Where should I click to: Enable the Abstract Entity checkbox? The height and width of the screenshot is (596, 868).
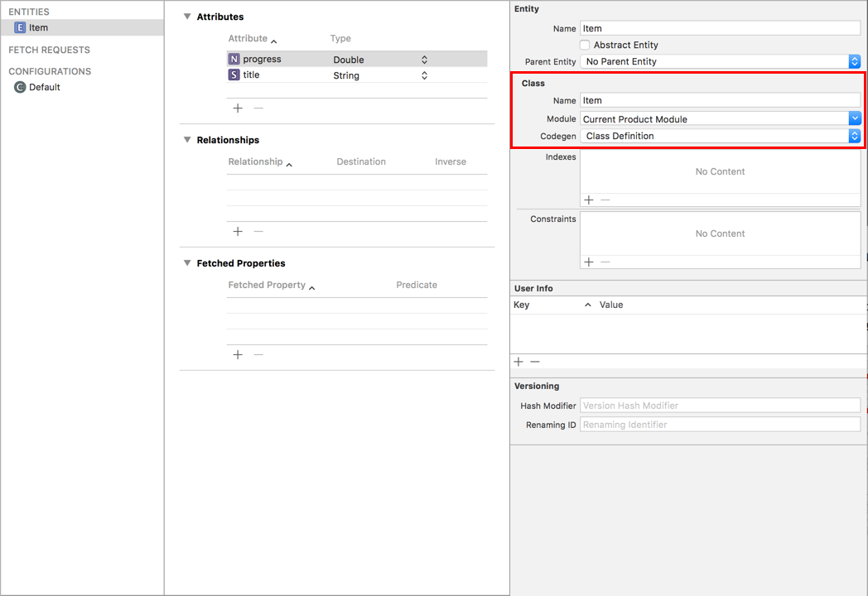point(585,45)
